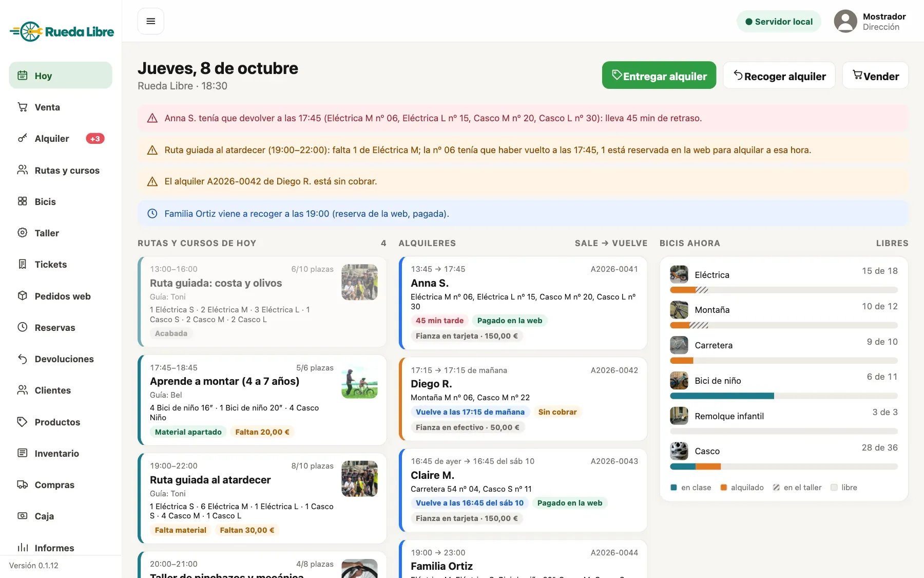Image resolution: width=924 pixels, height=578 pixels.
Task: Click 'Fianza en efectivo · 50,00 €' tag
Action: 468,427
